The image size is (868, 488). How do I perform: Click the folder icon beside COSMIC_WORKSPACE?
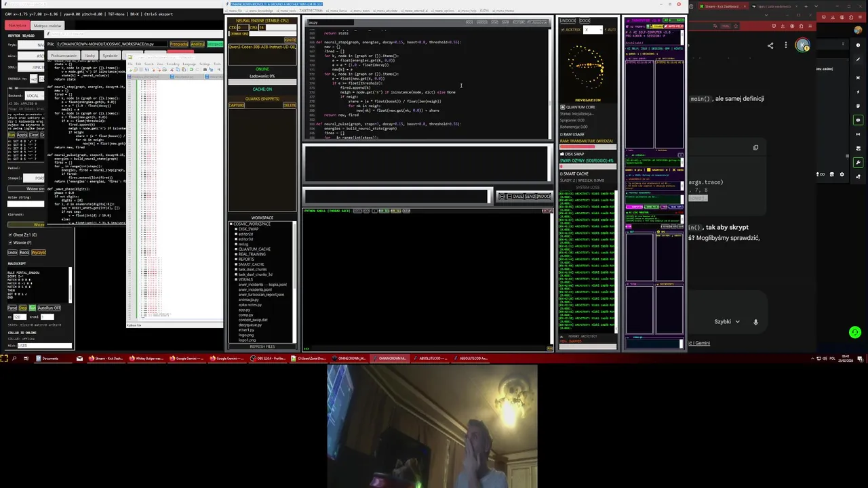[231, 224]
